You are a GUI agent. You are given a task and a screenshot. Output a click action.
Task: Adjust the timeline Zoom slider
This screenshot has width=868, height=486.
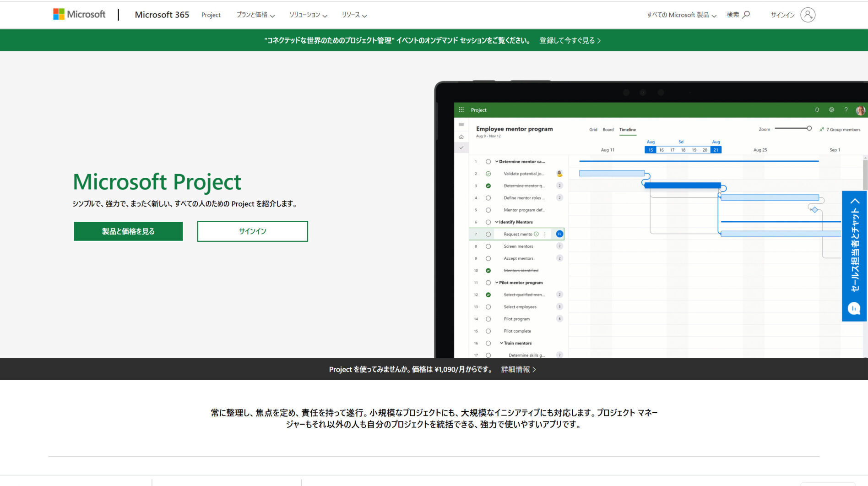click(x=808, y=128)
